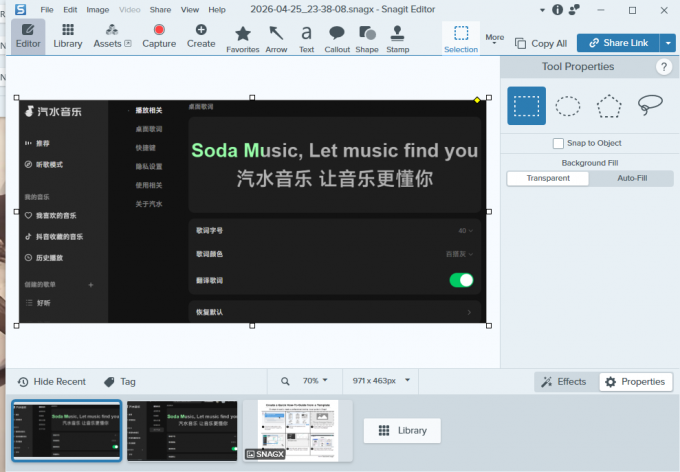The image size is (680, 472).
Task: Enable the Snap to Object checkbox
Action: coord(558,143)
